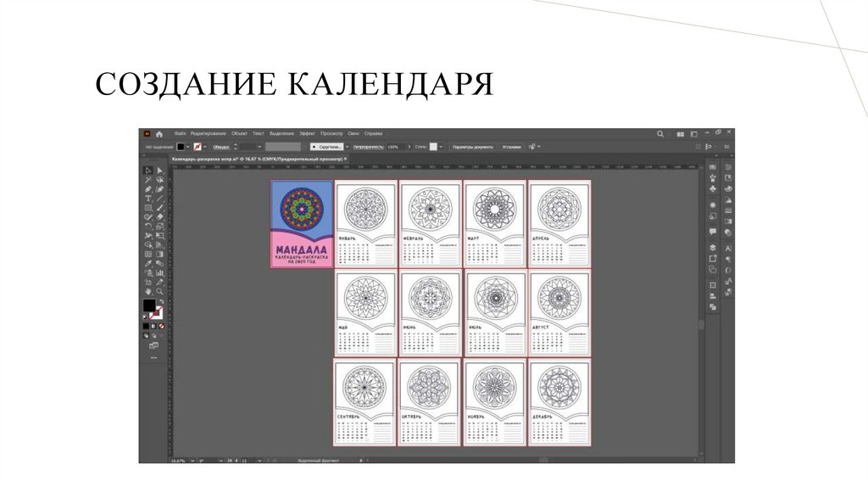Set paint mode to Color
The width and height of the screenshot is (868, 487).
pyautogui.click(x=146, y=326)
